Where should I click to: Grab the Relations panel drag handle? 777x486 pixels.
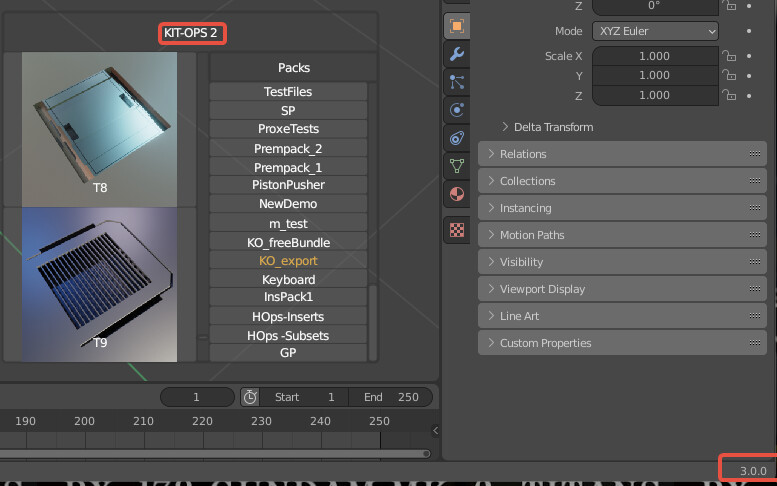click(755, 154)
